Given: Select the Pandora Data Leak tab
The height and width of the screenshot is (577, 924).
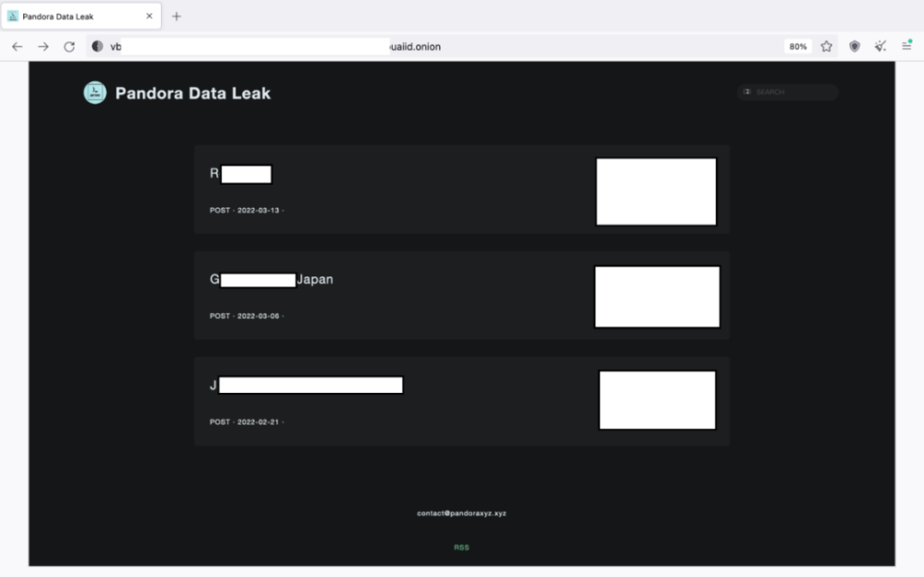Looking at the screenshot, I should (80, 17).
